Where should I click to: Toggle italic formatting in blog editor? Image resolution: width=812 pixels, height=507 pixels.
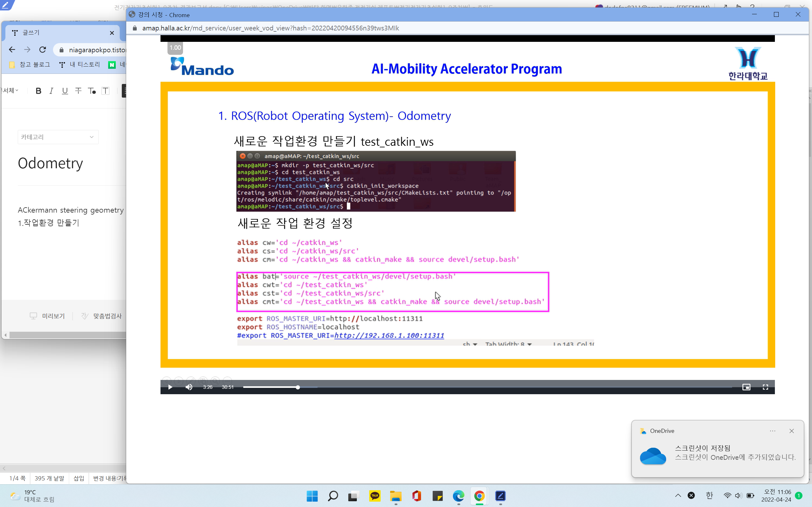pos(51,91)
